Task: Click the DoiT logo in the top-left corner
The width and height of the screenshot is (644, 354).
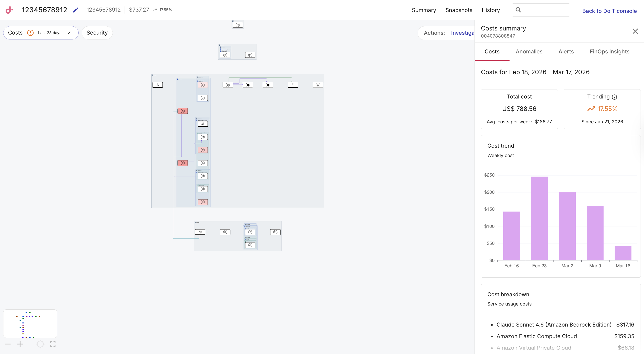Action: tap(9, 10)
